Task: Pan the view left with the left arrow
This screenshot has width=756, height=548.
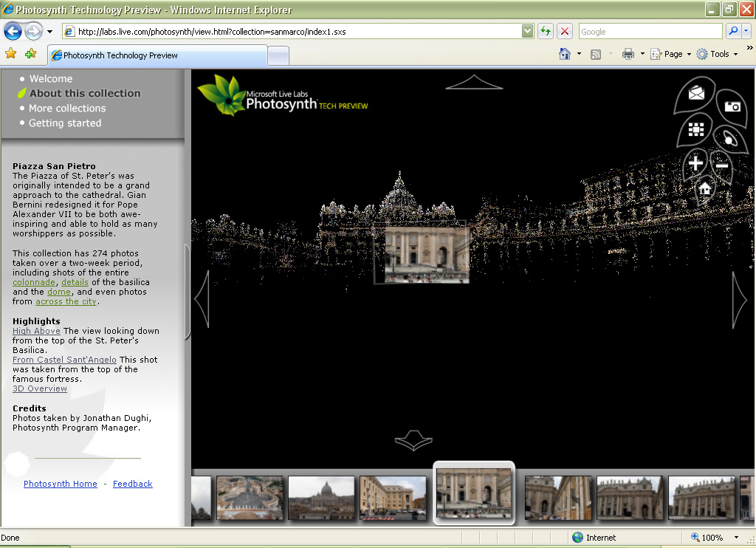Action: click(202, 299)
